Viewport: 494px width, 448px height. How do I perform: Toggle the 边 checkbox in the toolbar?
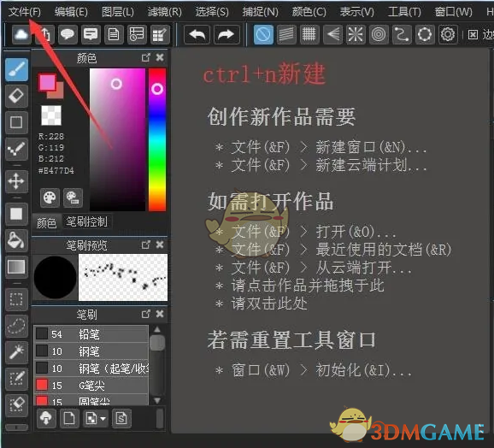click(473, 34)
